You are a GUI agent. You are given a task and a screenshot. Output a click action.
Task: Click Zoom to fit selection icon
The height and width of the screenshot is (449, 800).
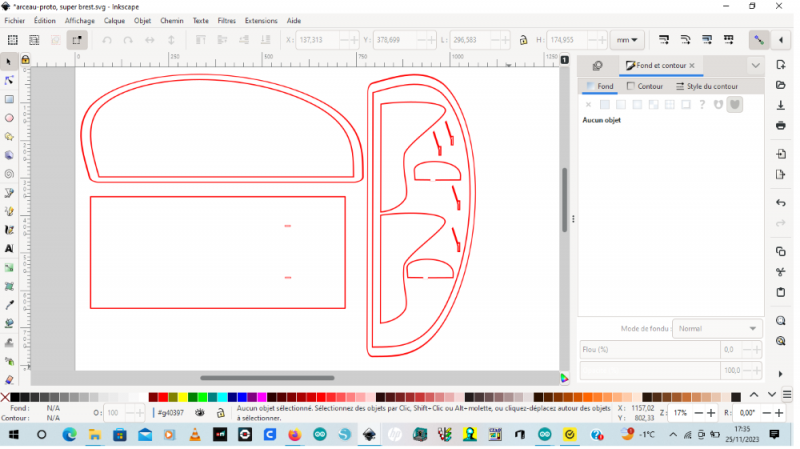pyautogui.click(x=781, y=321)
